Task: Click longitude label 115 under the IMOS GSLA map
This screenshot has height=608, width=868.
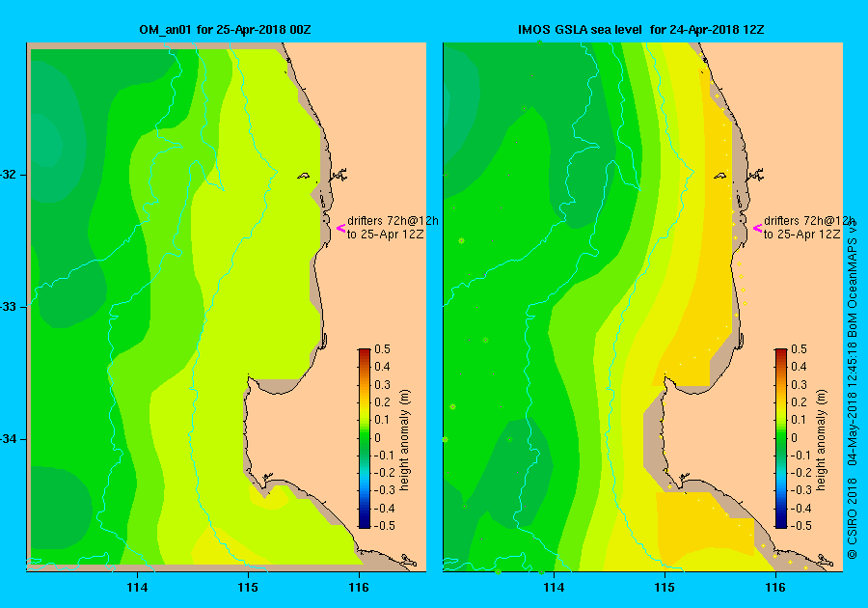Action: 665,588
